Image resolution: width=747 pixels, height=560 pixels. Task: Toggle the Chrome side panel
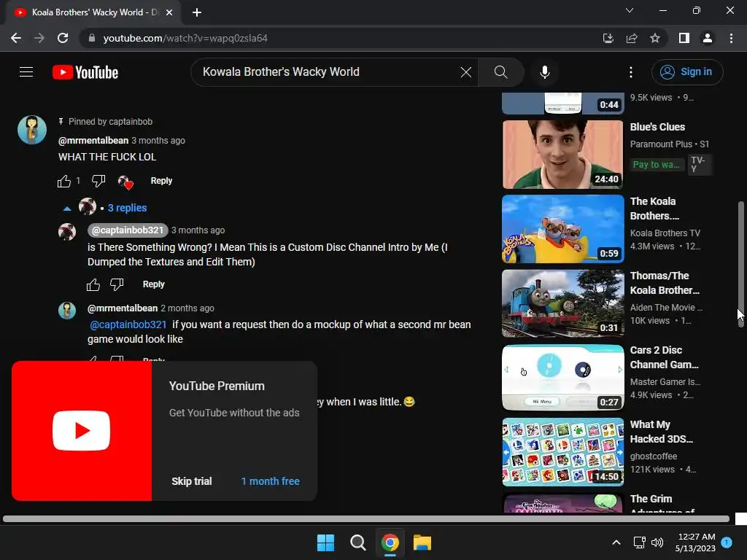coord(684,38)
